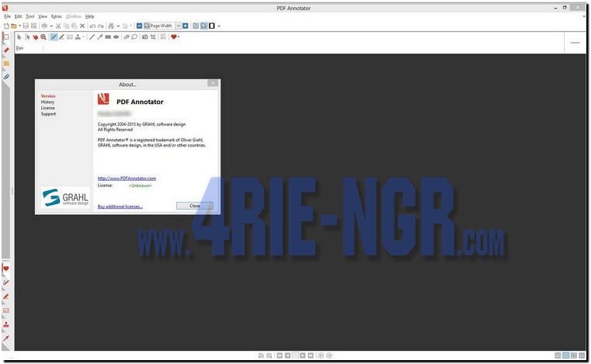Open the Page Width zoom dropdown
This screenshot has width=591, height=364.
click(x=179, y=26)
